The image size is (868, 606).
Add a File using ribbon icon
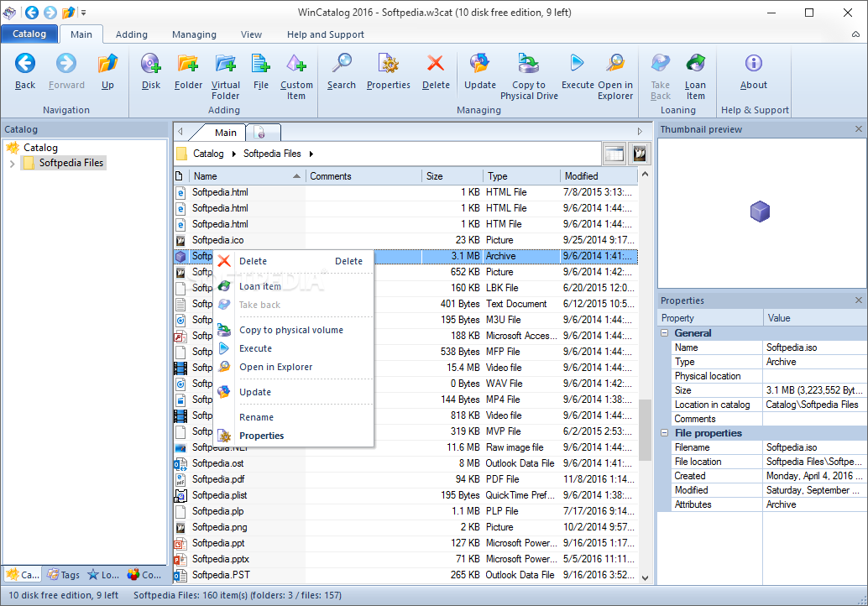261,71
